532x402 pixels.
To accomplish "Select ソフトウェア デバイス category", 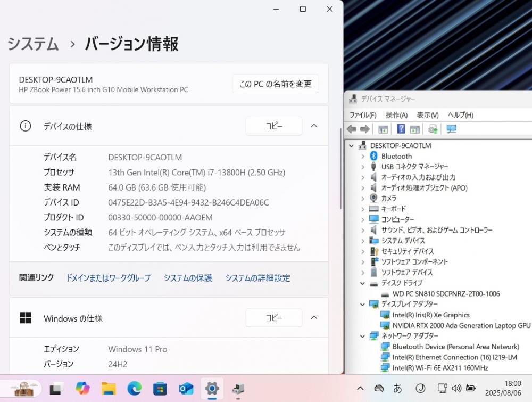I will pos(407,272).
